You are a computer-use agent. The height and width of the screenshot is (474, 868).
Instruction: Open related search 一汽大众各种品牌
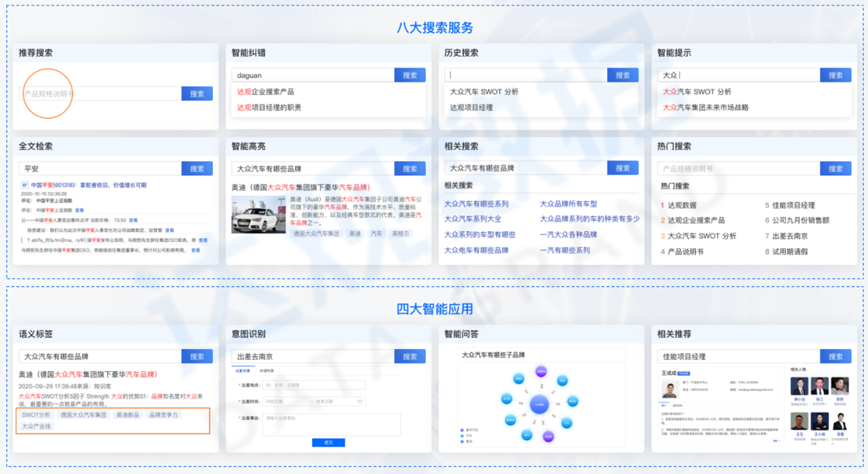point(568,235)
